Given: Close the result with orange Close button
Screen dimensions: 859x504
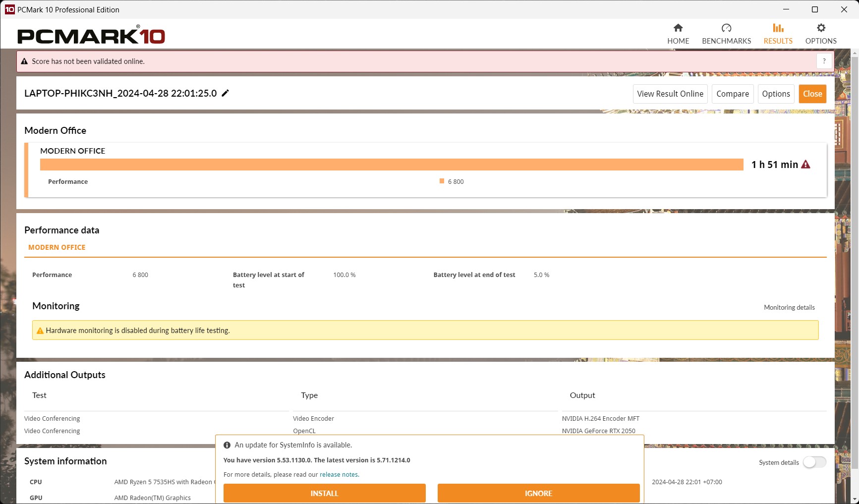Looking at the screenshot, I should click(812, 94).
